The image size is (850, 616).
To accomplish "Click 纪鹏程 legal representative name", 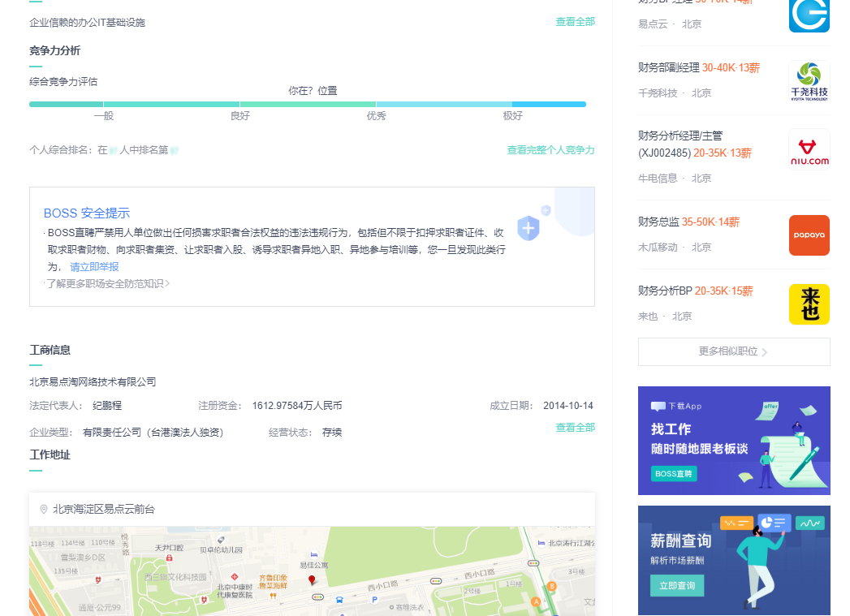I will 107,406.
